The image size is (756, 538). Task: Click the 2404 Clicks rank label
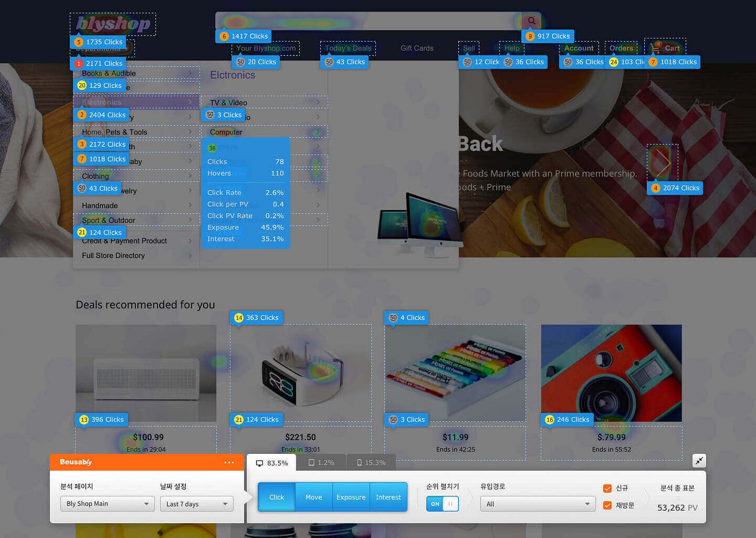tap(102, 115)
